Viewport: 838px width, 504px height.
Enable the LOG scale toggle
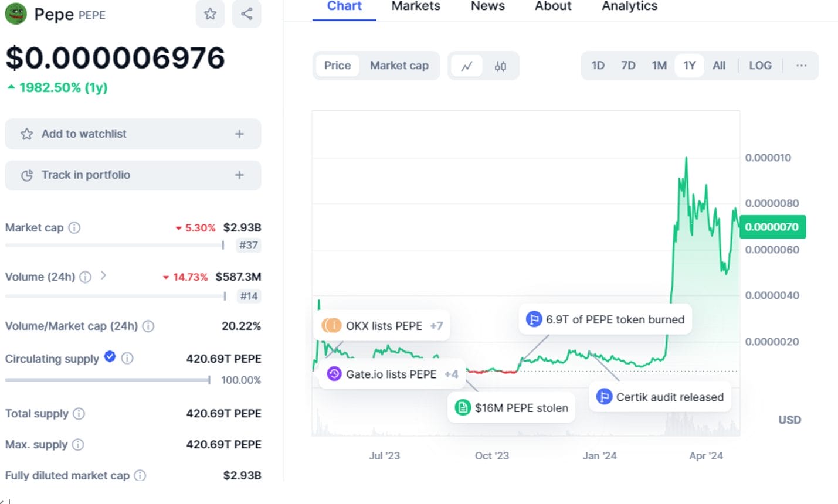coord(760,66)
